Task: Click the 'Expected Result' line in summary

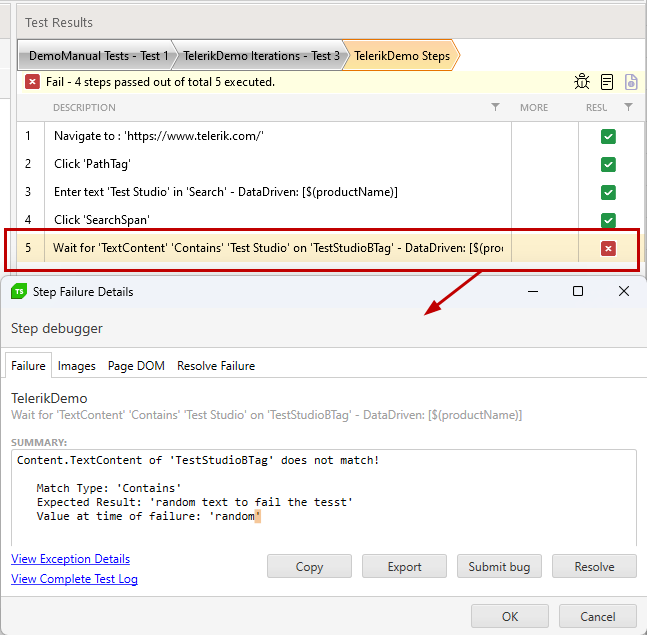Action: pos(194,502)
